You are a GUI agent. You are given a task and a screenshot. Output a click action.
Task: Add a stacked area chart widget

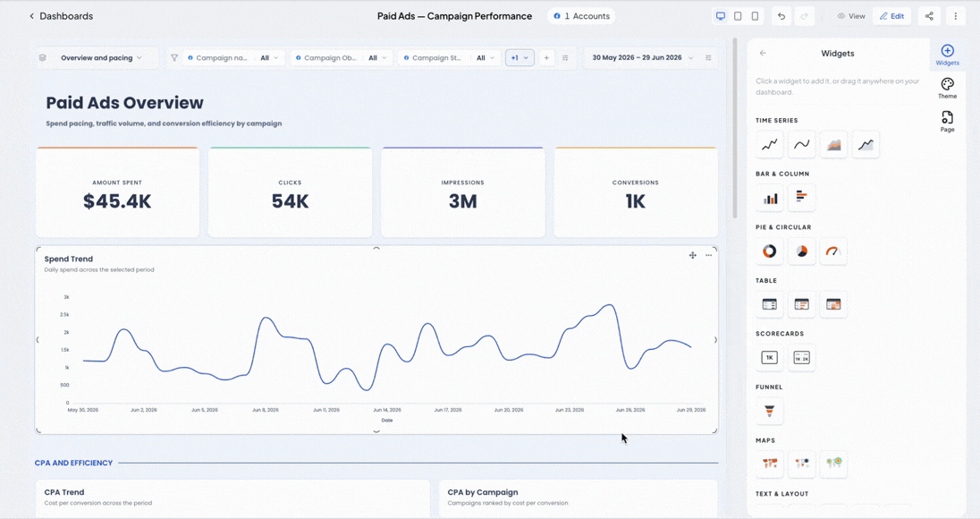(833, 144)
